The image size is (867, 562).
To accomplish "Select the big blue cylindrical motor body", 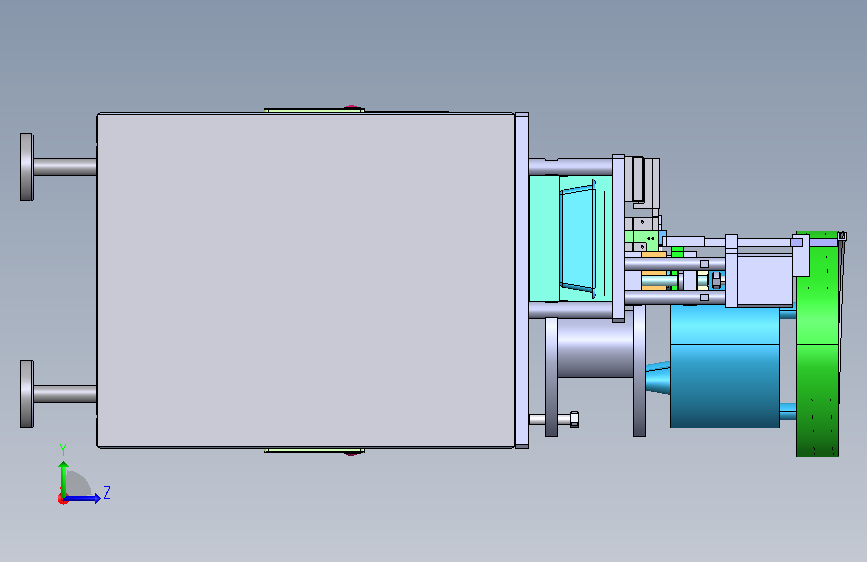I will pyautogui.click(x=725, y=367).
